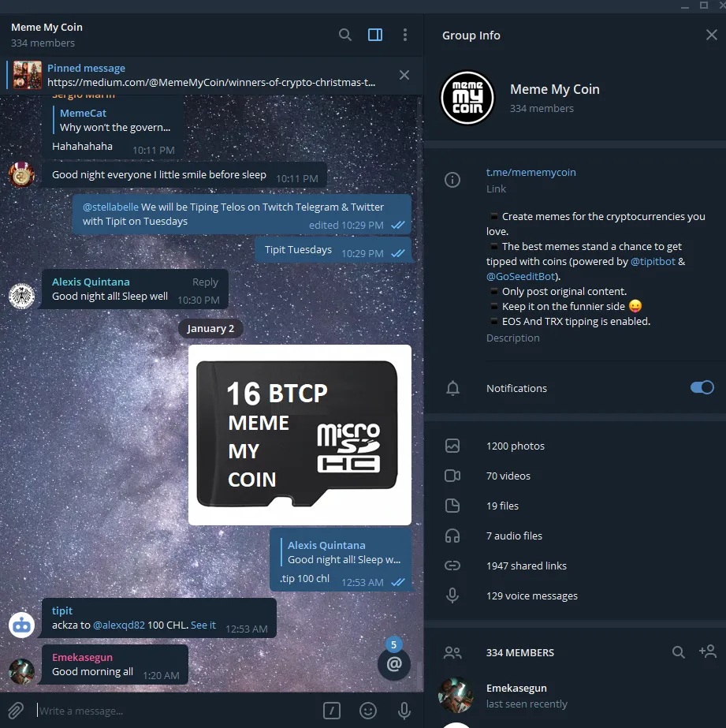
Task: Open the chat three-dot menu
Action: coord(405,35)
